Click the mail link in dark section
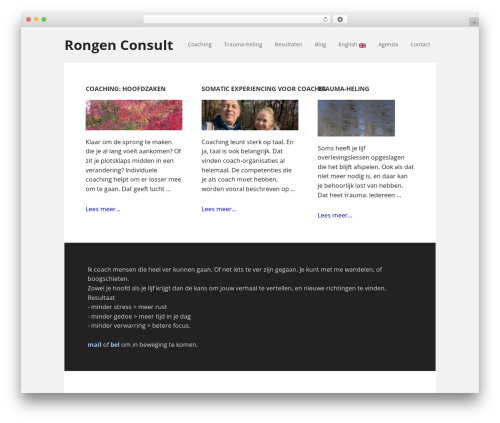 pos(94,345)
